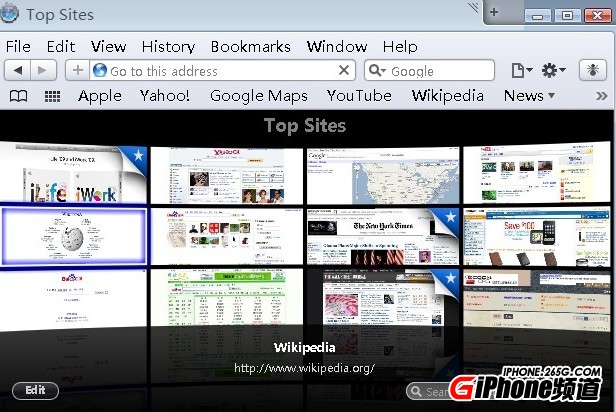The height and width of the screenshot is (412, 616).
Task: Open the thumbnail between Wikipedia and NYTimes
Action: coord(227,237)
